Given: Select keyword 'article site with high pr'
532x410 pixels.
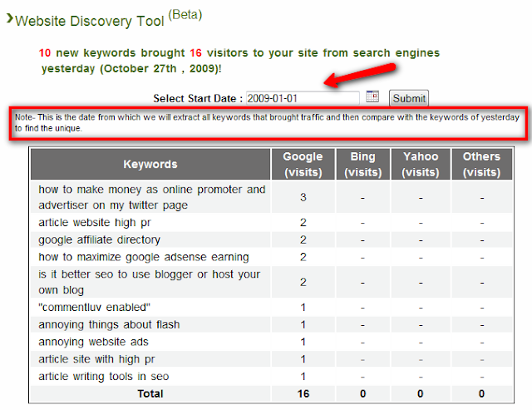Looking at the screenshot, I should [96, 359].
